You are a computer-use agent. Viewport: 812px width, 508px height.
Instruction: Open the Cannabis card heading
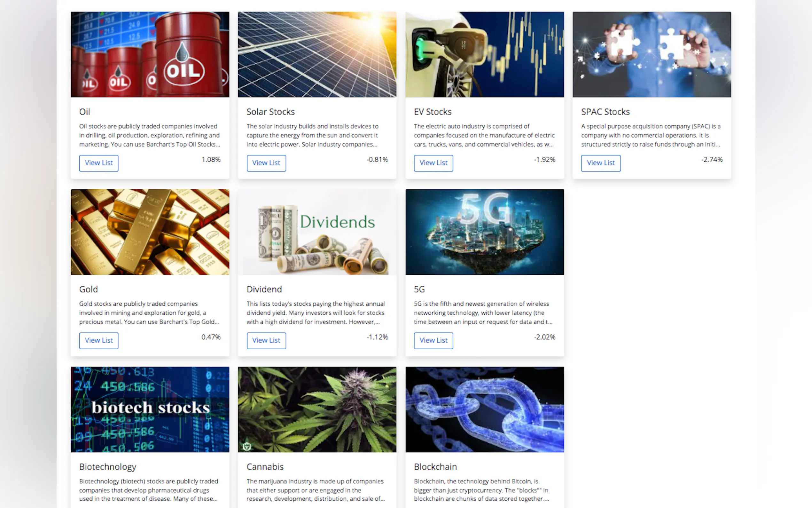(265, 467)
